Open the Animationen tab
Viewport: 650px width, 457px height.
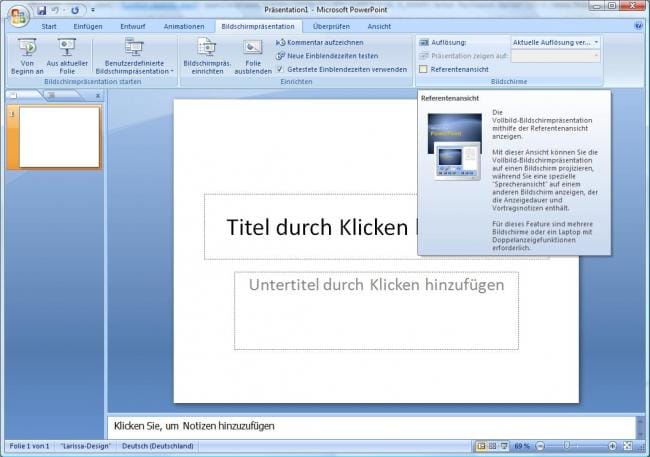pos(184,27)
